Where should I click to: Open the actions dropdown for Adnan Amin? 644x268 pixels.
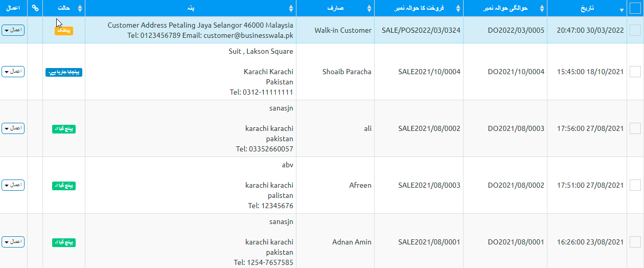[13, 241]
